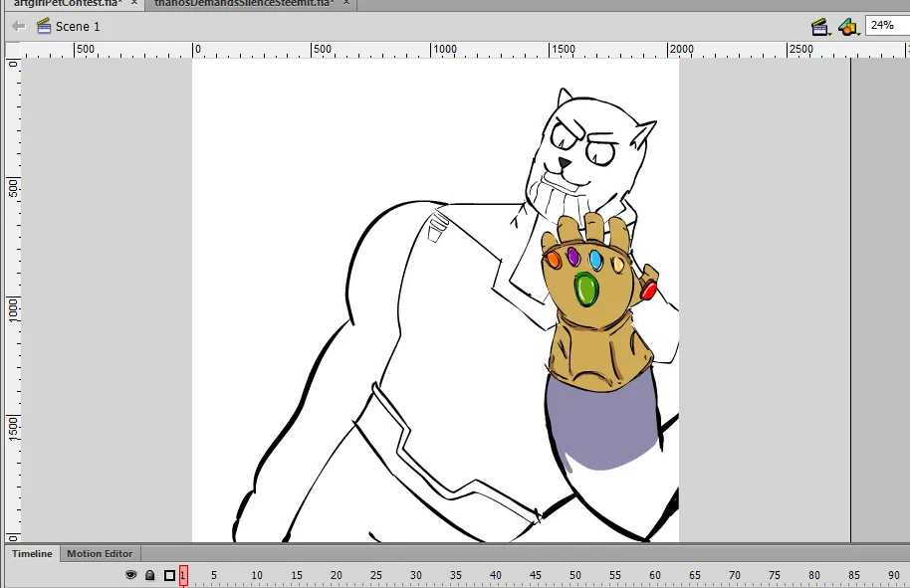Click the 1500 mark on the horizontal ruler
This screenshot has height=588, width=910.
pos(564,50)
